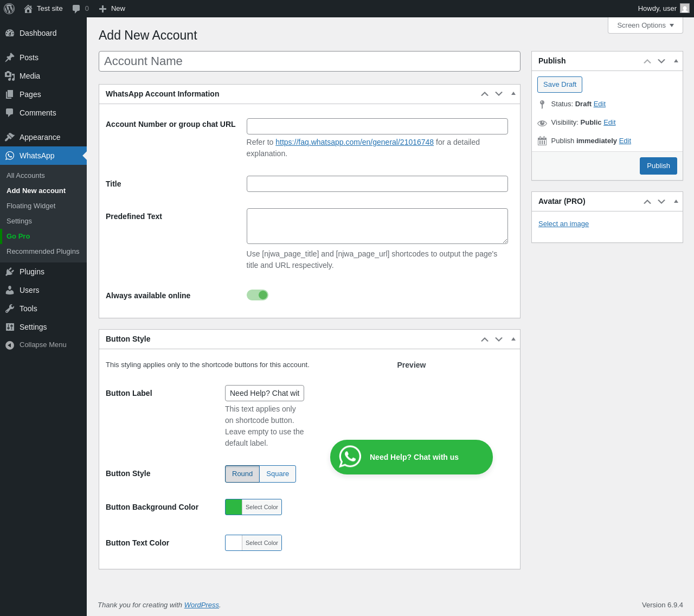Select Add New account submenu item
The height and width of the screenshot is (616, 694).
pyautogui.click(x=36, y=191)
